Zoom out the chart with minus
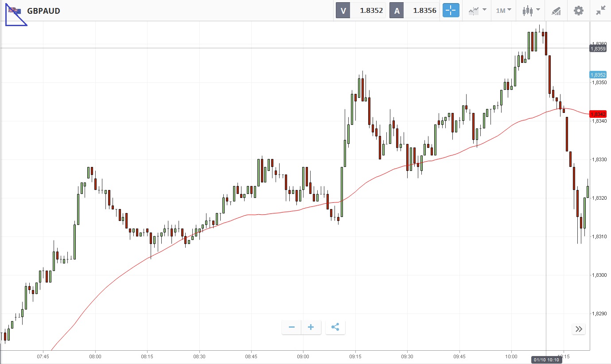This screenshot has height=364, width=611. [292, 328]
